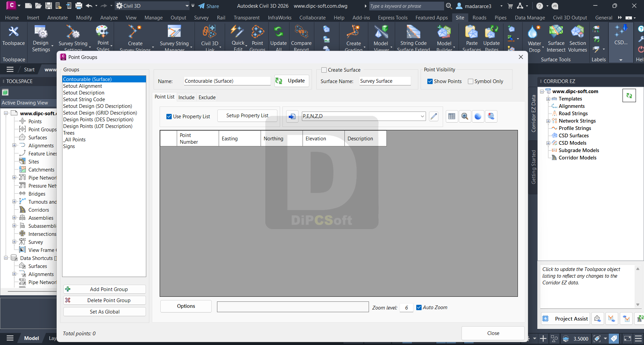This screenshot has height=345, width=644.
Task: Click the magnifier zoom-to-point icon
Action: pyautogui.click(x=465, y=116)
